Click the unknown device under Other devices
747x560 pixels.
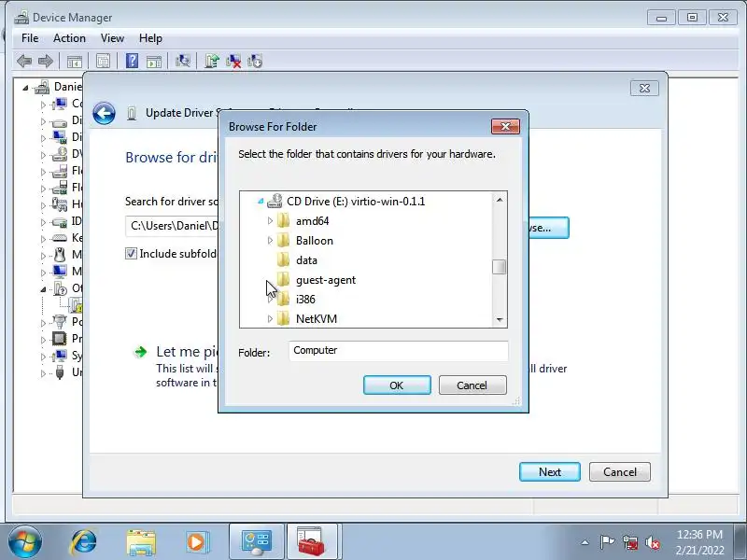(x=76, y=305)
